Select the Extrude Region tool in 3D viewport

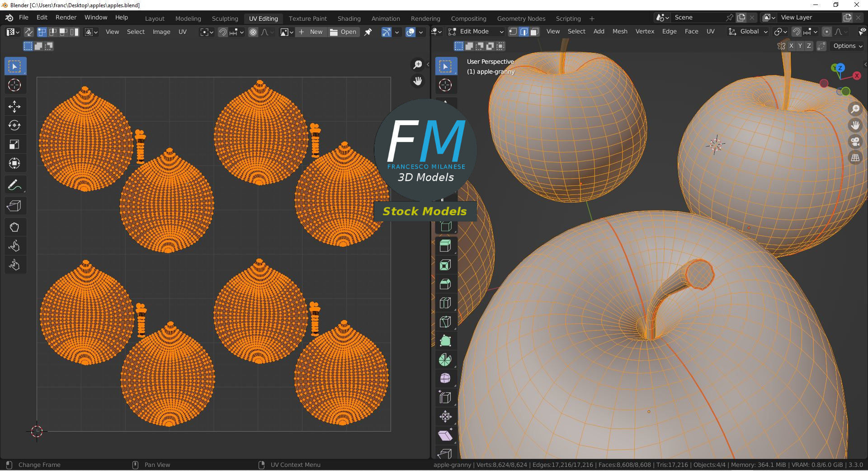(x=446, y=246)
